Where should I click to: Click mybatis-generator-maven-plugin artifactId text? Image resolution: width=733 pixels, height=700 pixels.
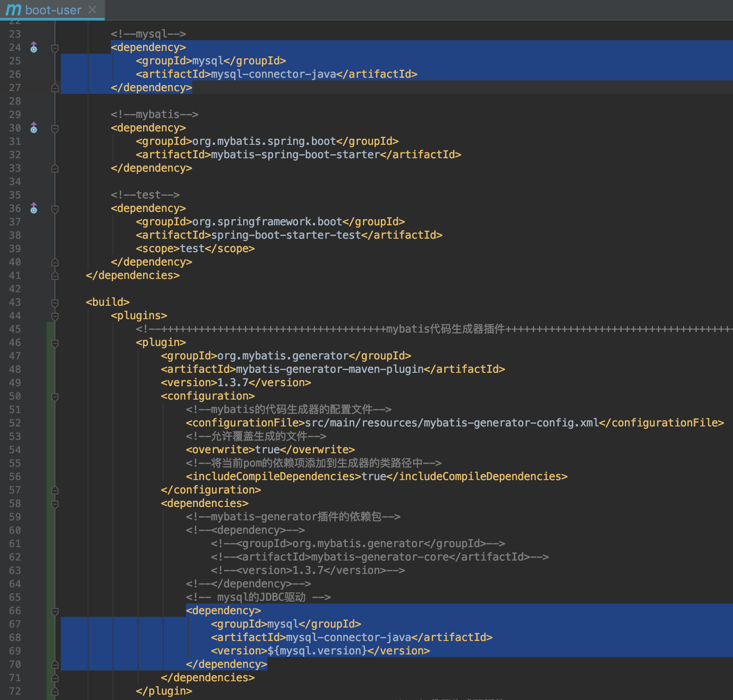[330, 369]
